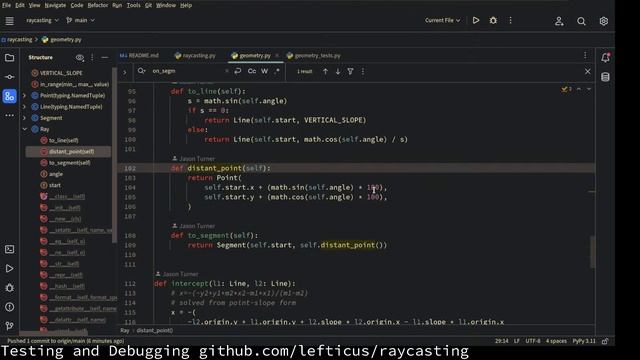Screen dimensions: 640x360
Task: Open Search Everywhere magnifier
Action: [x=581, y=21]
